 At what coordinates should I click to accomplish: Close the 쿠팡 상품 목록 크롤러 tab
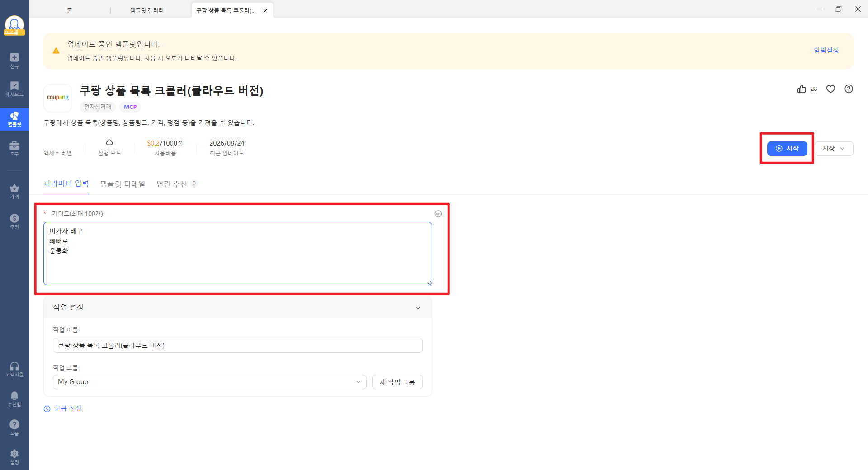265,11
